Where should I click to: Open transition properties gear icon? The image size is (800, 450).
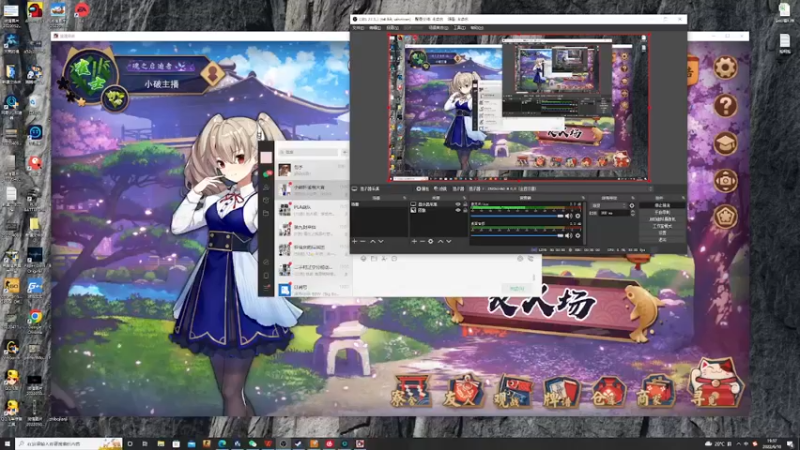632,206
